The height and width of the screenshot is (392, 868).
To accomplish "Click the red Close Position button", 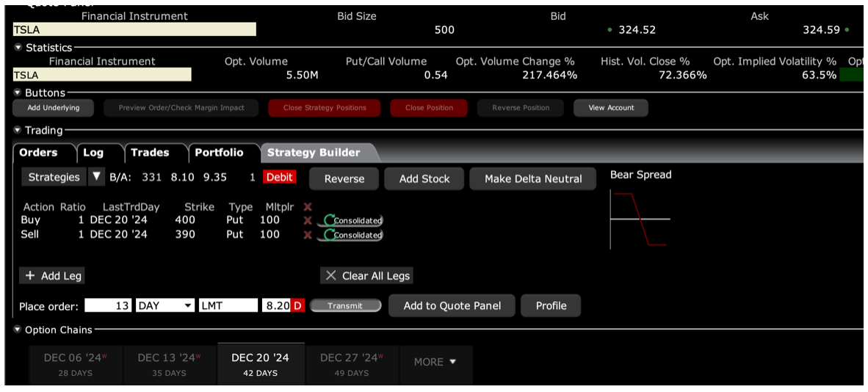I will click(x=429, y=108).
